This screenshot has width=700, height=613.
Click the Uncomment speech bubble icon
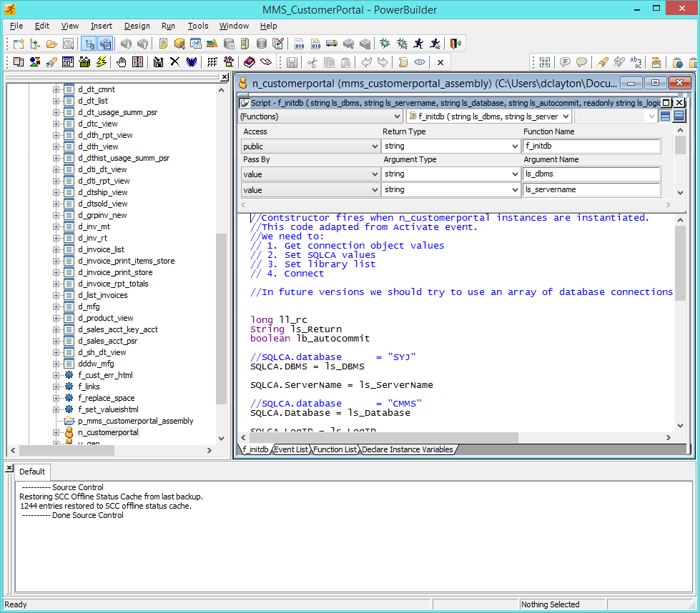click(x=581, y=62)
